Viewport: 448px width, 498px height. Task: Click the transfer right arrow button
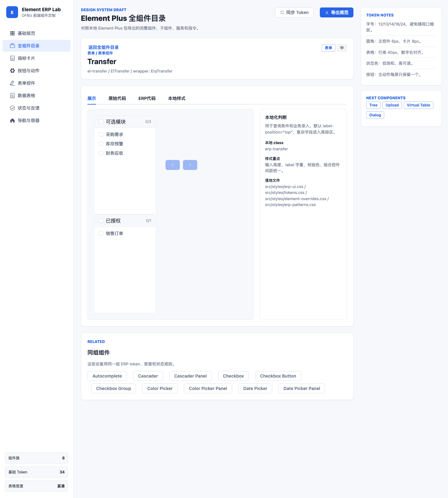[x=190, y=165]
